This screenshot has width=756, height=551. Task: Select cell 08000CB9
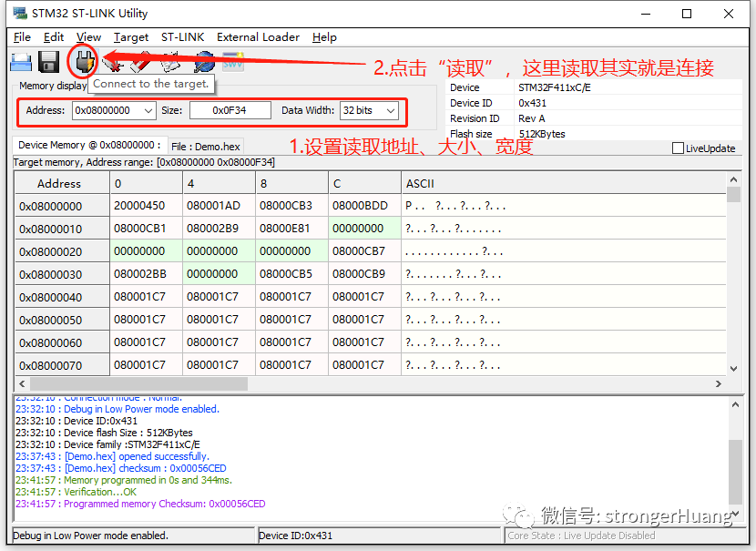pos(364,274)
